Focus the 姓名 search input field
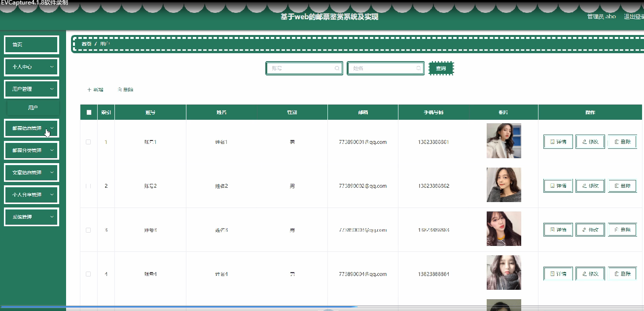644x311 pixels. point(386,69)
